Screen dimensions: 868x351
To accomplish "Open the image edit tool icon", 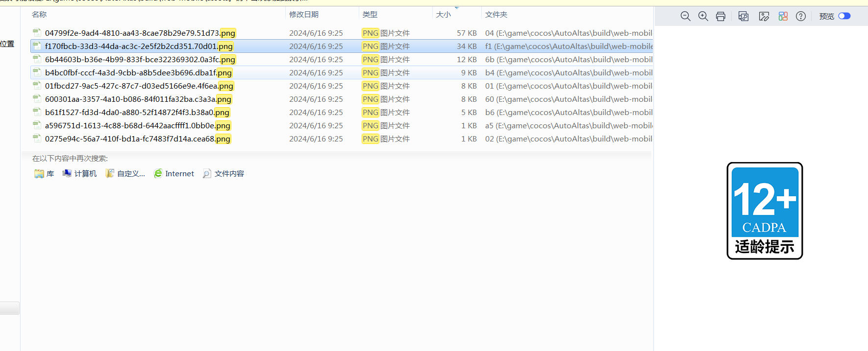I will (x=764, y=16).
